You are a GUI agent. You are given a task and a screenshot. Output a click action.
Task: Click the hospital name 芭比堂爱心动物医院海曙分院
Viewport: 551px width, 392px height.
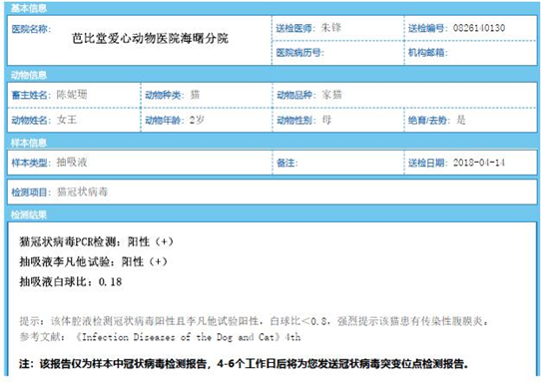150,38
